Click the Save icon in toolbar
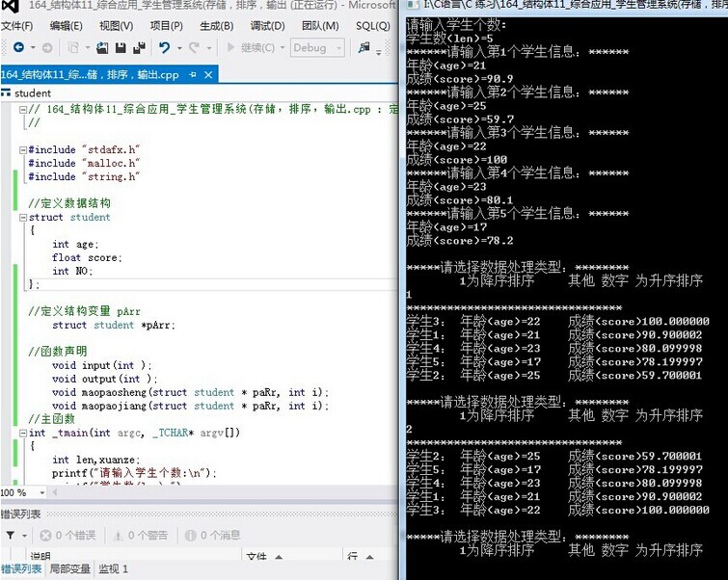This screenshot has height=580, width=728. 121,47
